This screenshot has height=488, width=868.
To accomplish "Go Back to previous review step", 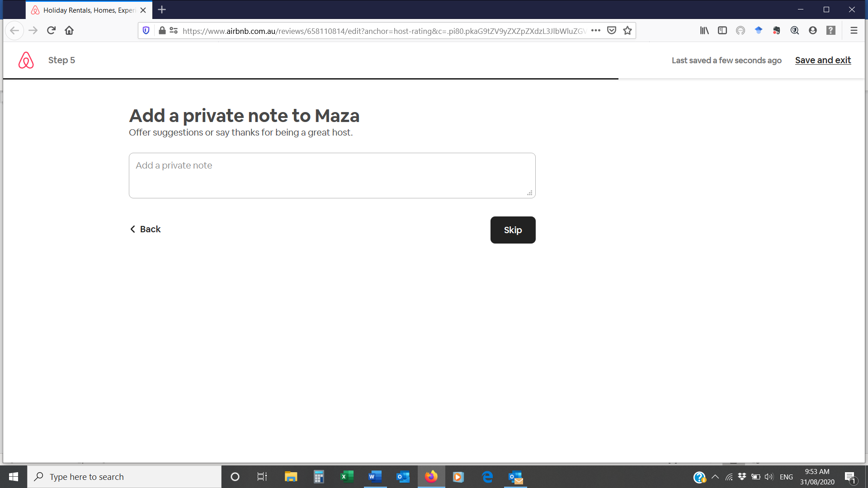I will [146, 229].
